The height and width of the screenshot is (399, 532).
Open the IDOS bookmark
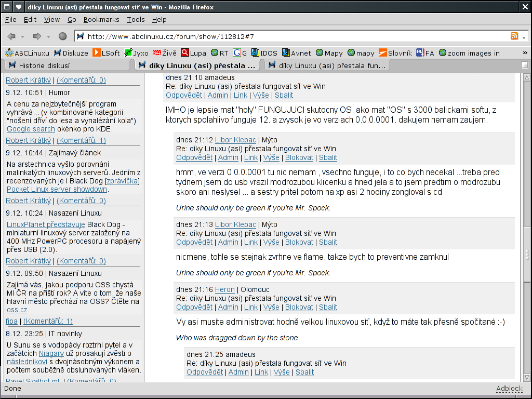pyautogui.click(x=264, y=53)
